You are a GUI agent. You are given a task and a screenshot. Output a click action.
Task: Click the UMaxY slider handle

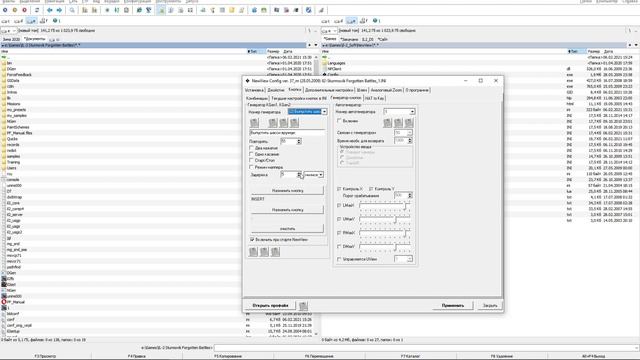pos(395,219)
